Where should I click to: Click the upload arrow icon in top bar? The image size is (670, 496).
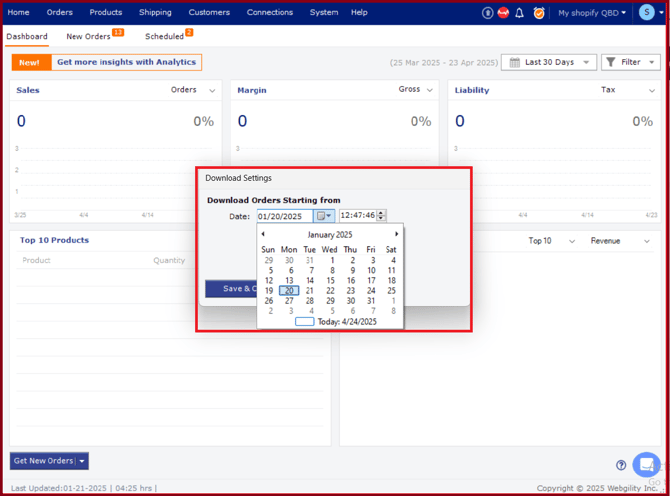coord(487,13)
